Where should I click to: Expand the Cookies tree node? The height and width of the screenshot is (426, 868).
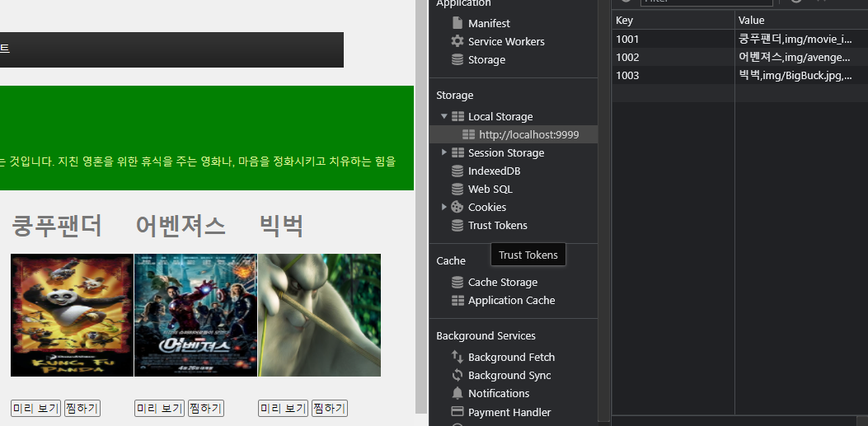pos(444,207)
